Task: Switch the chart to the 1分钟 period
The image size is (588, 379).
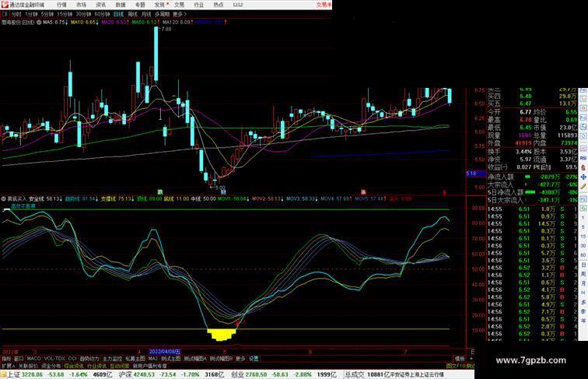Action: (31, 14)
